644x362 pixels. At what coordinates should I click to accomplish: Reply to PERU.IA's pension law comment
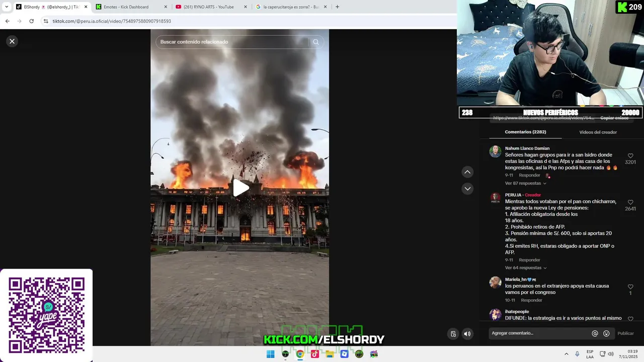pyautogui.click(x=529, y=260)
